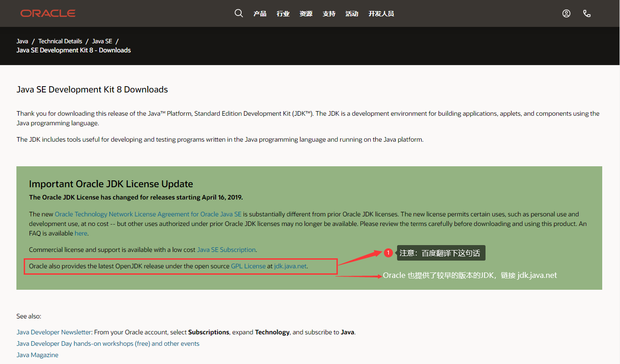Screen dimensions: 620x364
Task: Open the search magnifier icon
Action: click(x=239, y=13)
